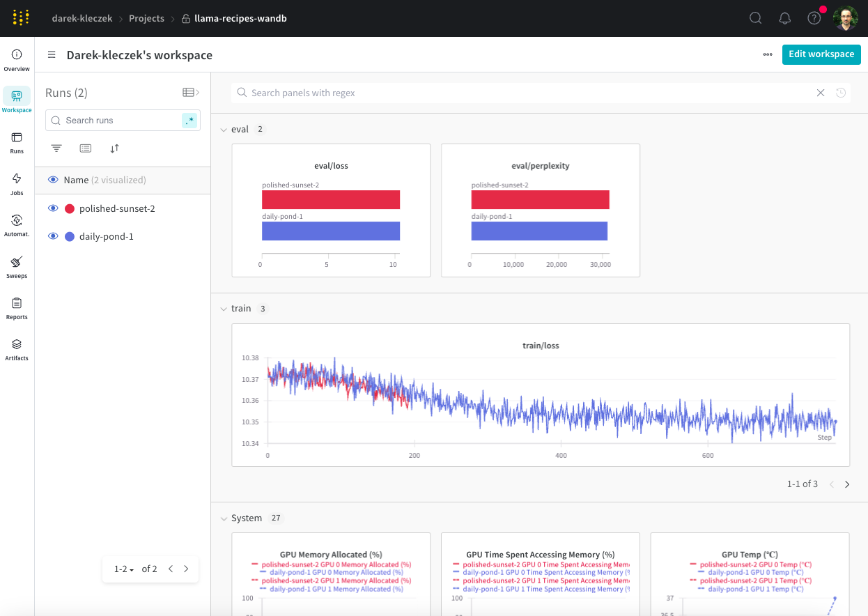Viewport: 868px width, 616px height.
Task: Open the sort runs icon
Action: (x=114, y=148)
